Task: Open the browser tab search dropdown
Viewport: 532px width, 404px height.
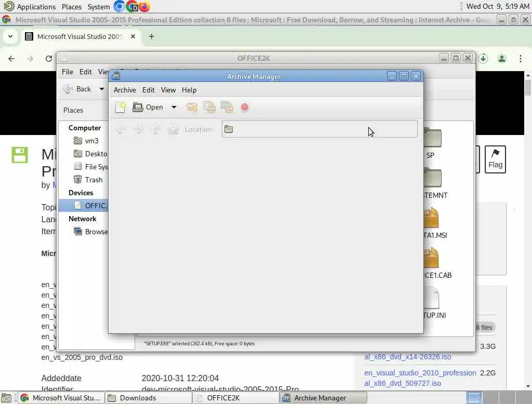Action: tap(10, 36)
